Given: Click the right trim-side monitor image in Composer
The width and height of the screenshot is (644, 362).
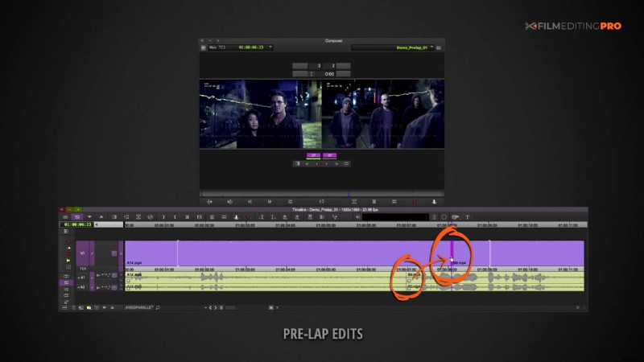Looking at the screenshot, I should 383,113.
